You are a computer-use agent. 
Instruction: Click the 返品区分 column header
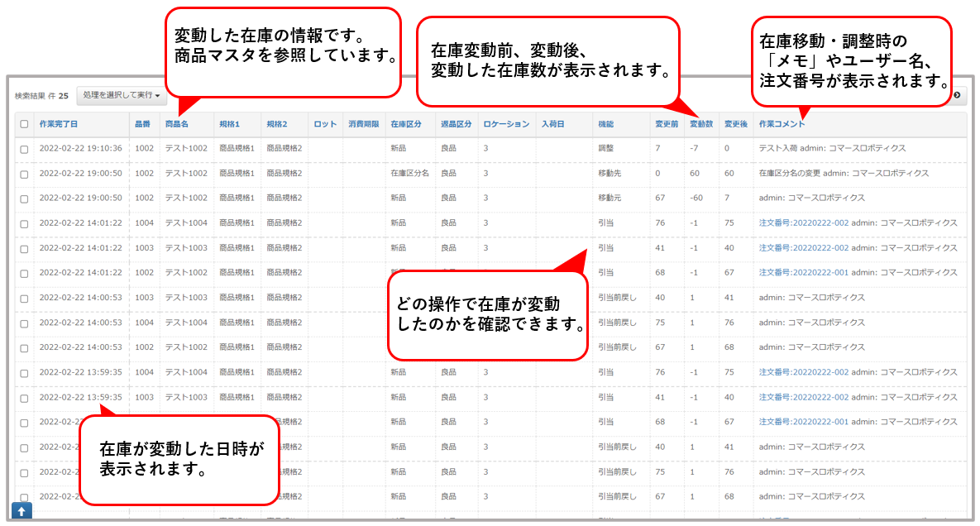click(456, 124)
